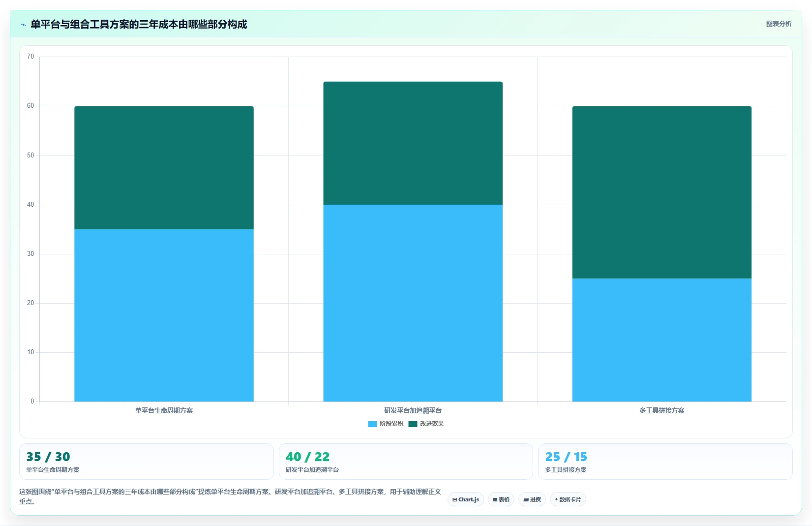Click y-axis tick label 20
This screenshot has height=526, width=812.
pos(30,303)
